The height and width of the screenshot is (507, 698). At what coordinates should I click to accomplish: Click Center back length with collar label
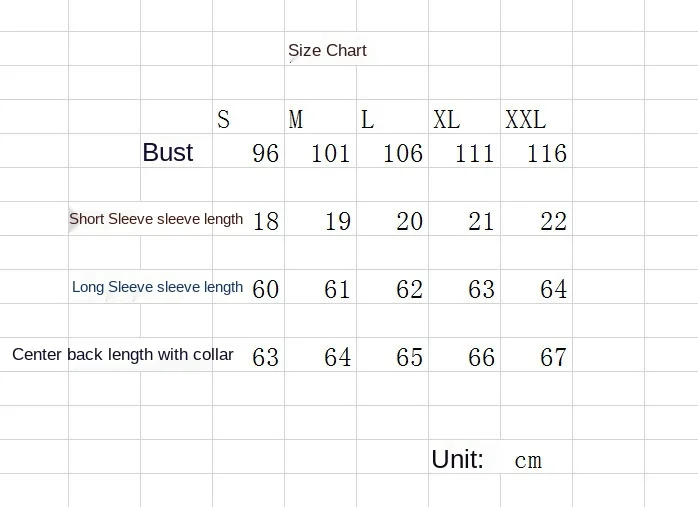(x=123, y=354)
